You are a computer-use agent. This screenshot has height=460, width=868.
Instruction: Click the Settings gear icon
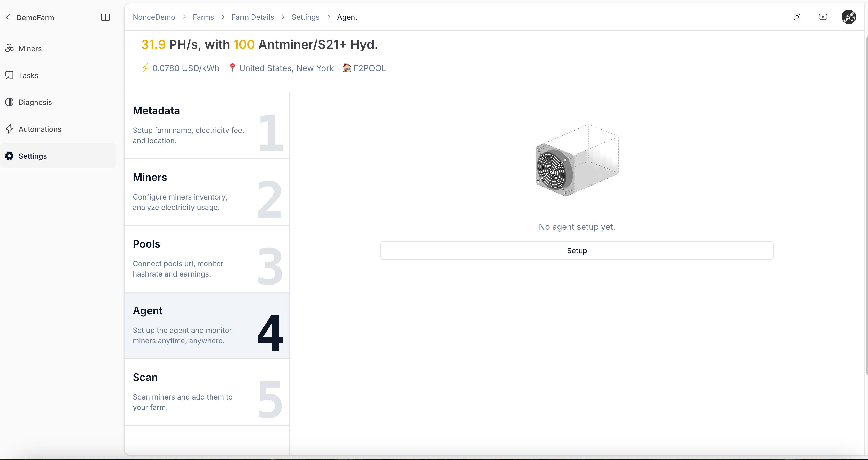10,156
